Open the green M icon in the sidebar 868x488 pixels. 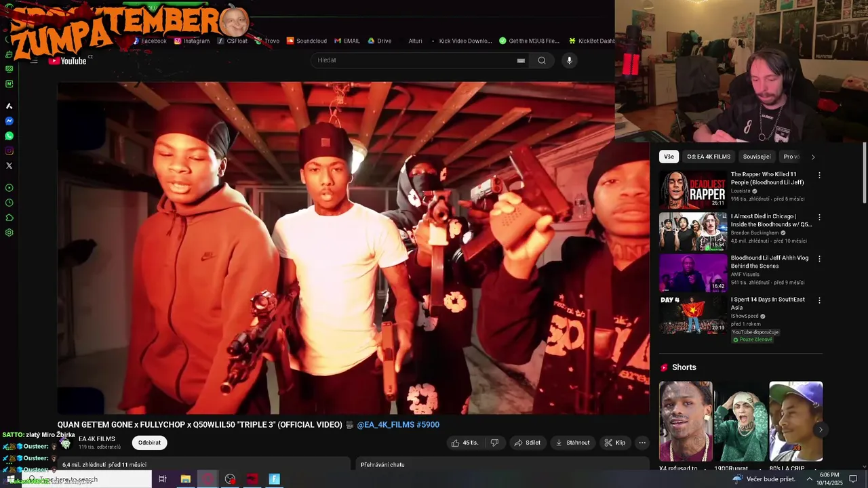point(9,84)
